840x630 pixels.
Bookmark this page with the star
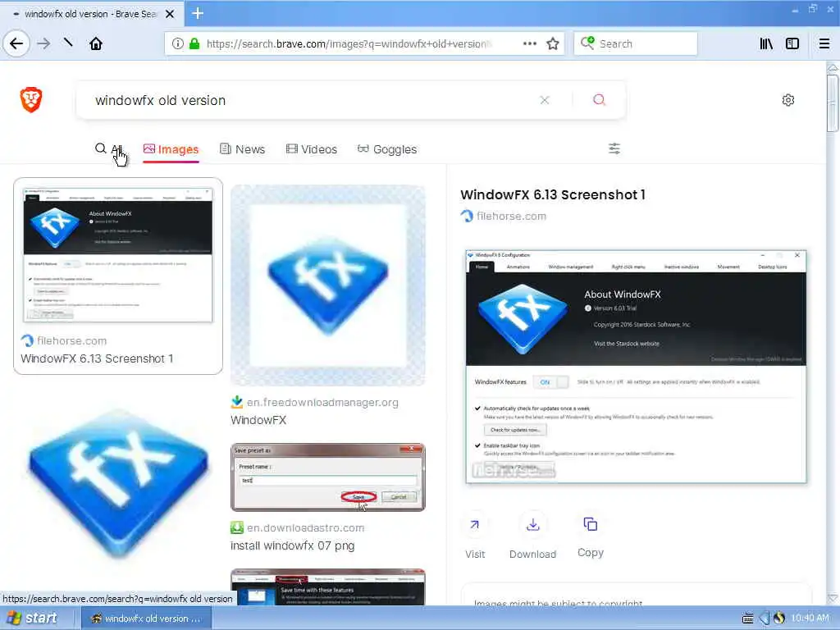coord(552,44)
